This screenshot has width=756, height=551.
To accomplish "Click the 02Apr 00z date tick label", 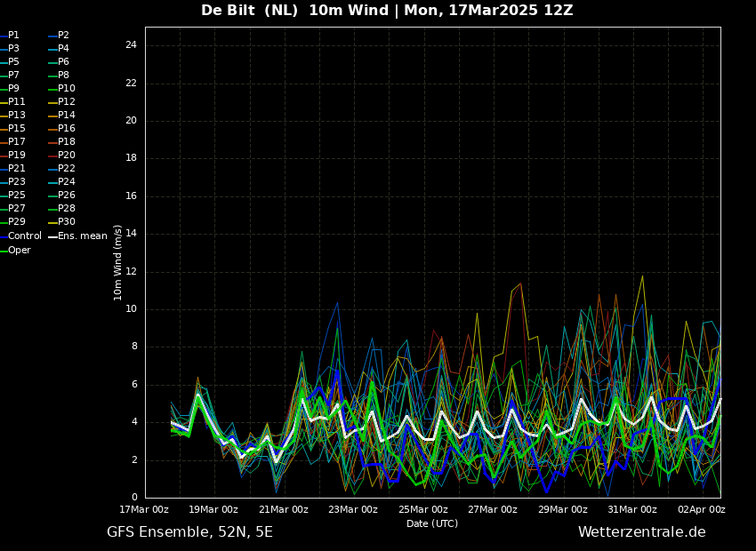I will [702, 510].
